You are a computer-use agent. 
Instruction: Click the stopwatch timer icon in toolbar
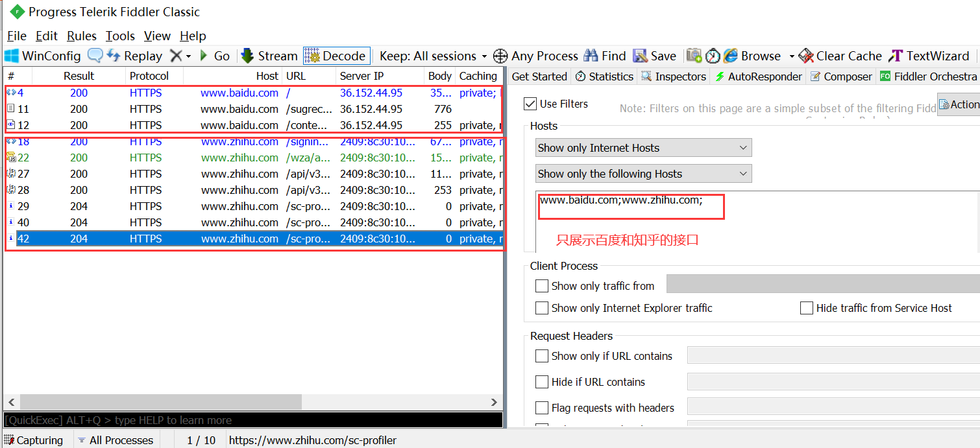point(713,56)
